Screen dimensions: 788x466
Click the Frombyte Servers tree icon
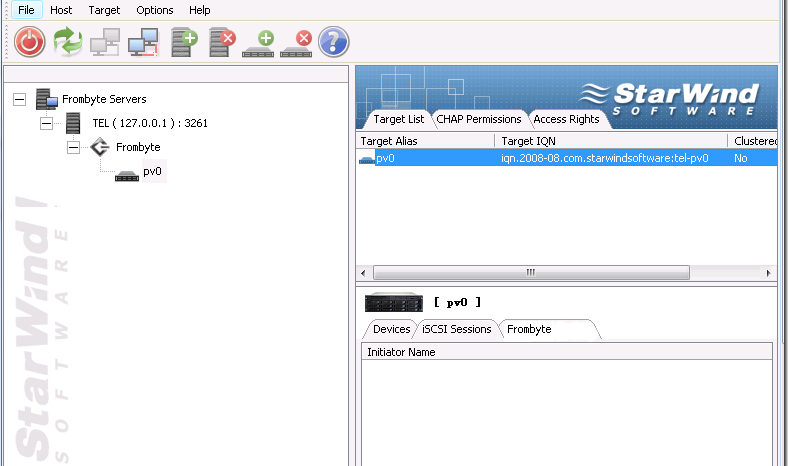(47, 99)
